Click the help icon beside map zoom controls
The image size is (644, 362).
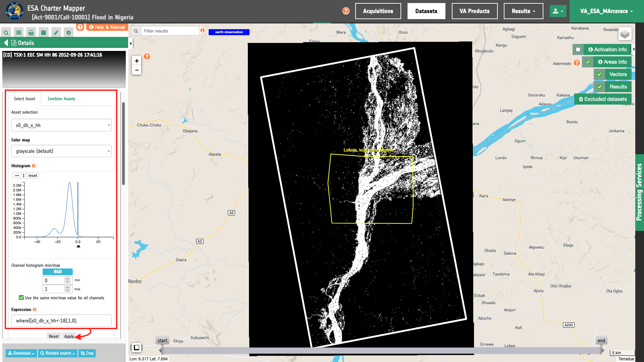click(147, 56)
